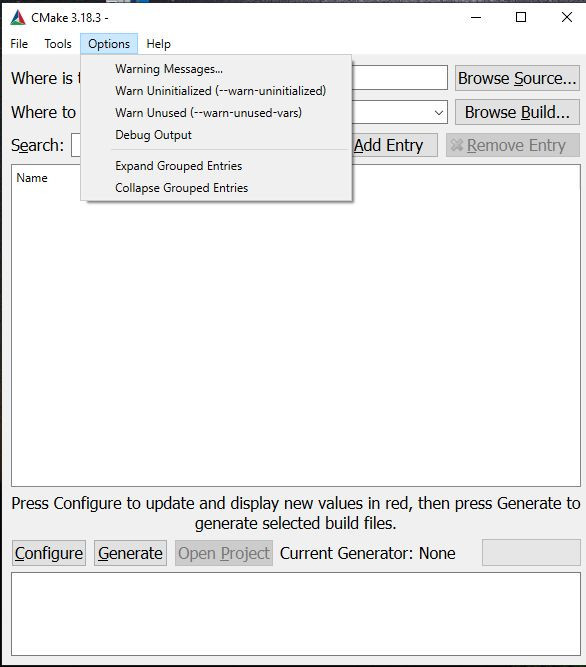Click the Remove Entry X icon
This screenshot has width=586, height=667.
point(457,145)
